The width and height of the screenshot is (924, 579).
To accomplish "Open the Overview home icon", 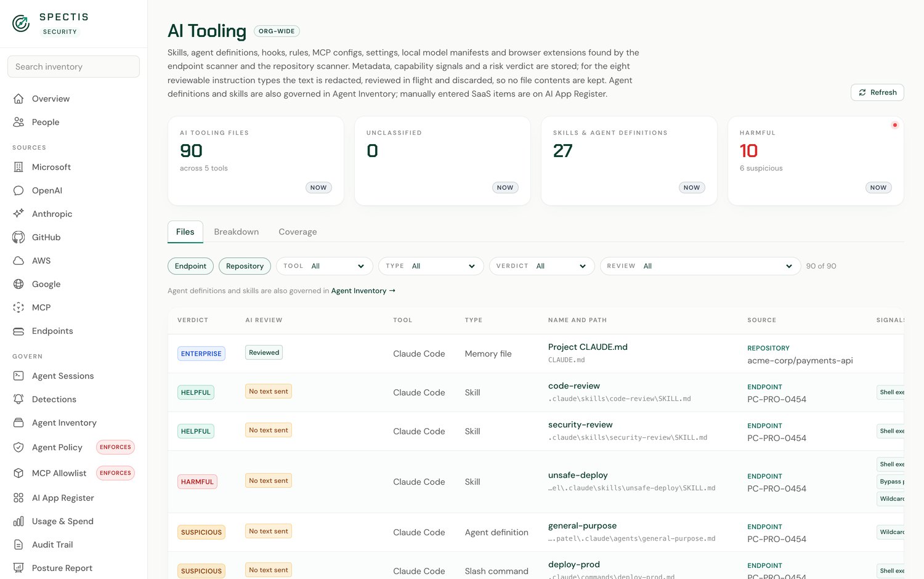I will point(18,99).
